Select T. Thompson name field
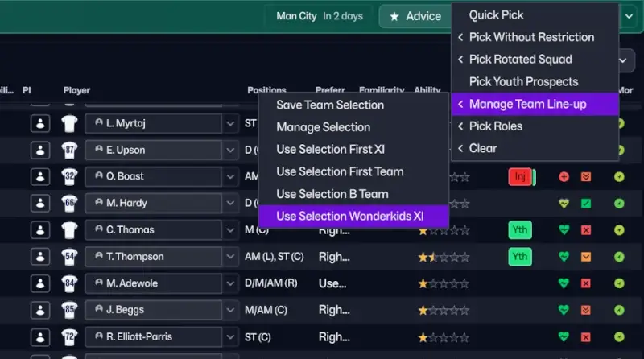Screen dimensions: 644x359 pos(153,257)
